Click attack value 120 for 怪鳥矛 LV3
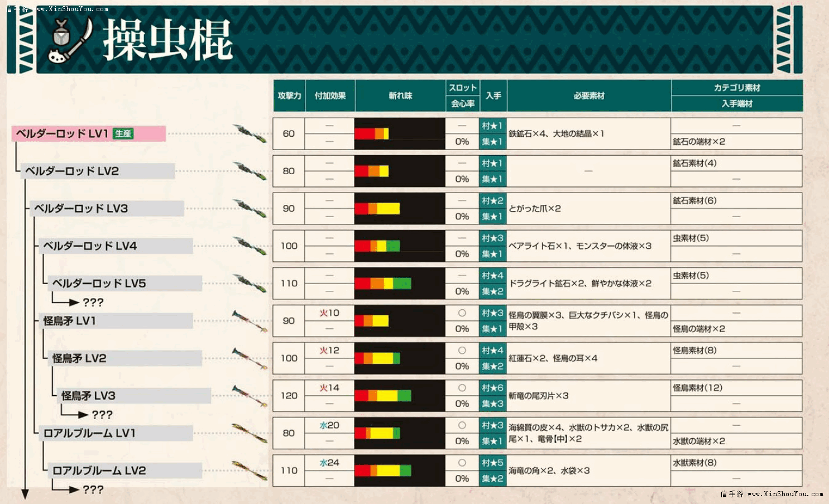The image size is (829, 504). pos(289,396)
